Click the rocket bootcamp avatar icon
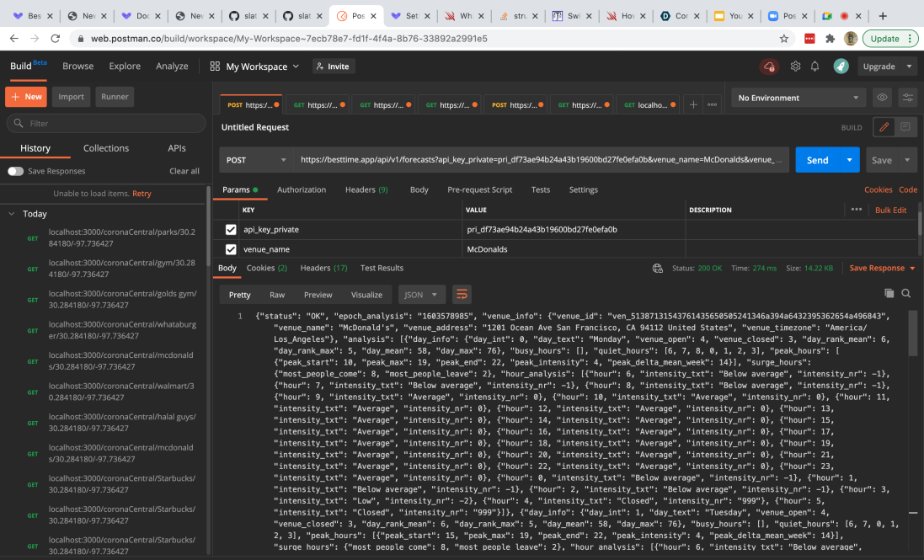The width and height of the screenshot is (924, 560). pyautogui.click(x=841, y=67)
